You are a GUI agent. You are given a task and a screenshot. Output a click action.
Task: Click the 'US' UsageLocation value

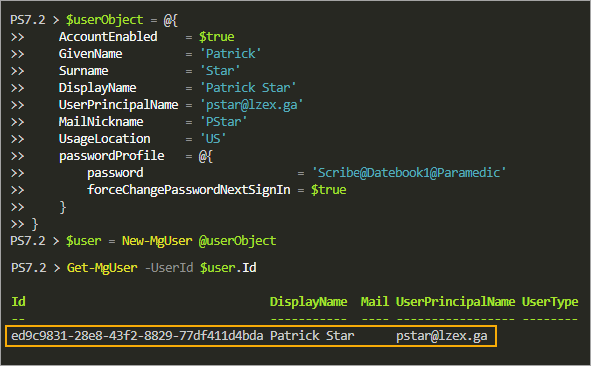click(213, 139)
